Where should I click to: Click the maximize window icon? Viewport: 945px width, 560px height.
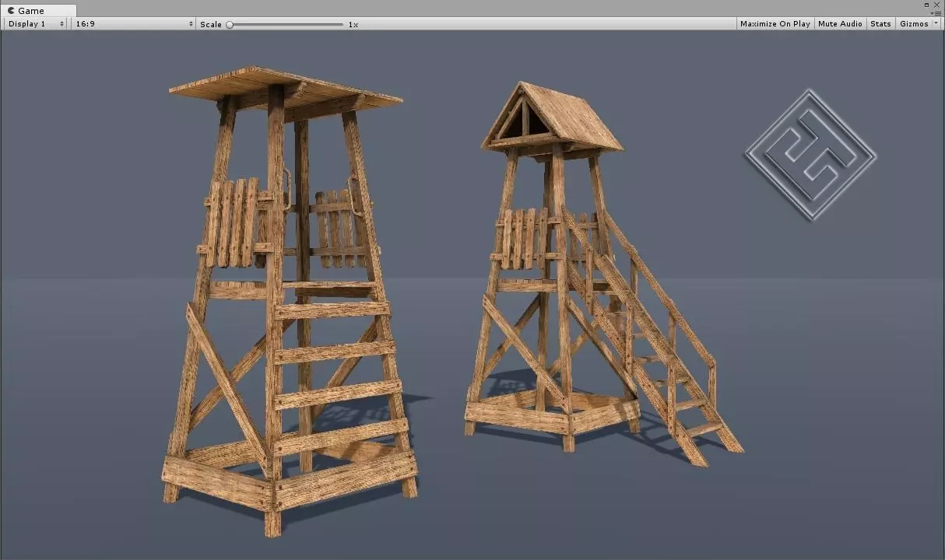coord(926,5)
